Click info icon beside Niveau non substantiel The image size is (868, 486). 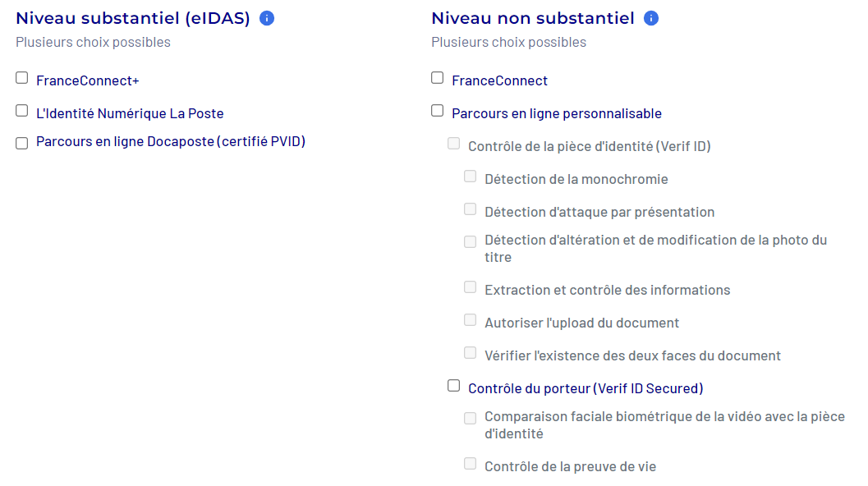click(651, 18)
